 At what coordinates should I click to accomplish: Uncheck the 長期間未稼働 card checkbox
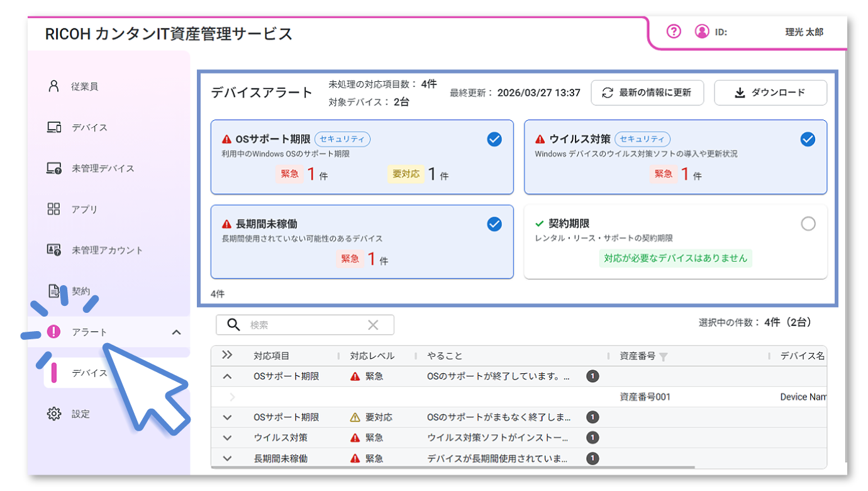tap(494, 223)
